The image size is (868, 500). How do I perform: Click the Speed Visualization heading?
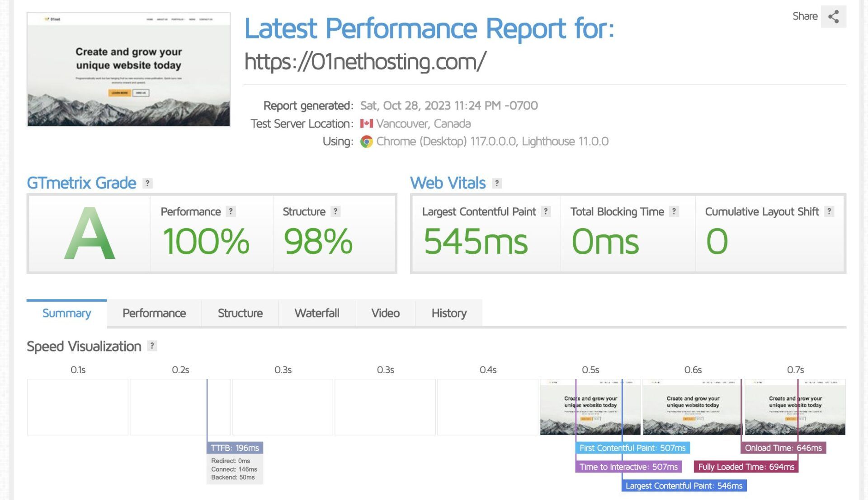(84, 346)
